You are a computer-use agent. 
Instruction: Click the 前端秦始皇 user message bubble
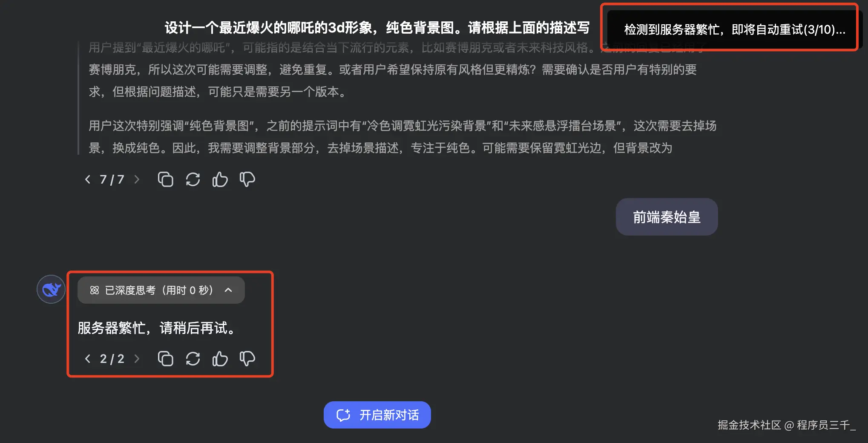click(667, 217)
